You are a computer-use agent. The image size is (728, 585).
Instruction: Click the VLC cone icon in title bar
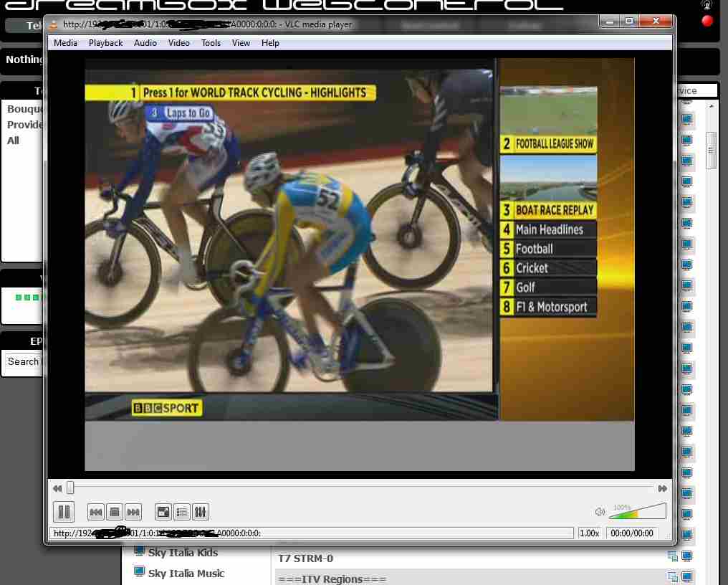click(x=54, y=24)
